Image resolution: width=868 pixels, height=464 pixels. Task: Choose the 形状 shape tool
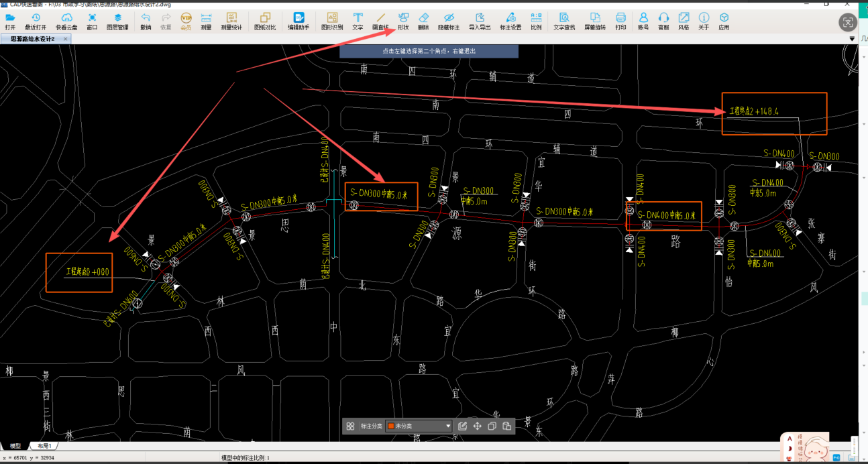(x=403, y=21)
